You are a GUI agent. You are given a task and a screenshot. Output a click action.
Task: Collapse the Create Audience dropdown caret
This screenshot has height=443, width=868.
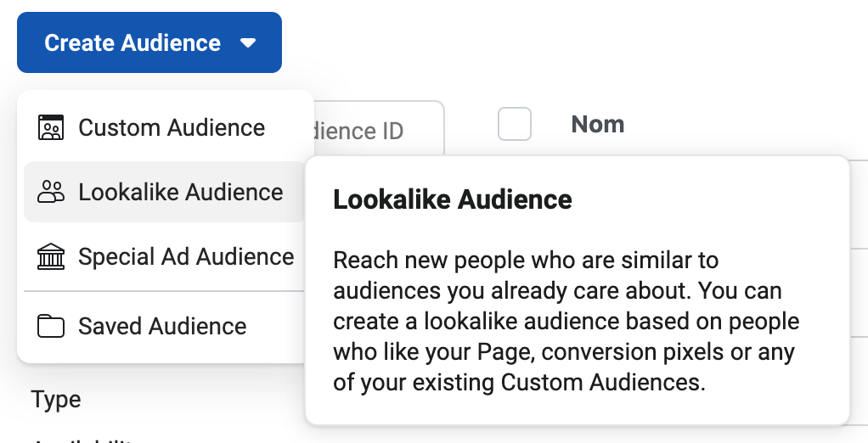pyautogui.click(x=248, y=43)
